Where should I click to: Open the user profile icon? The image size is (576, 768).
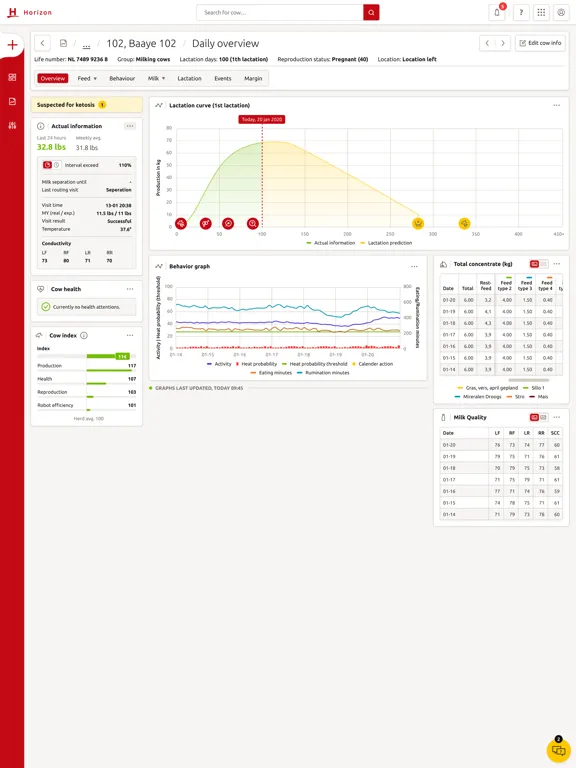561,13
